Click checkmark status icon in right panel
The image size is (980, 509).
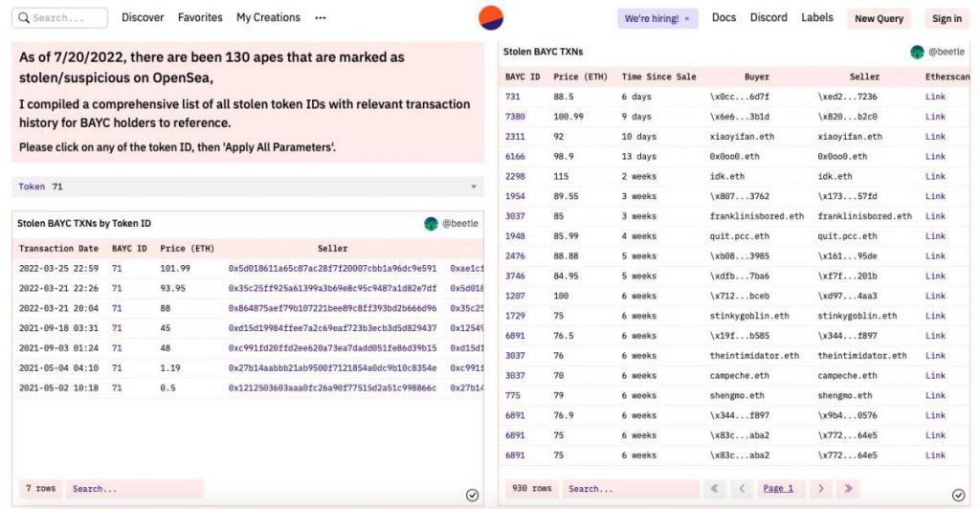tap(958, 496)
